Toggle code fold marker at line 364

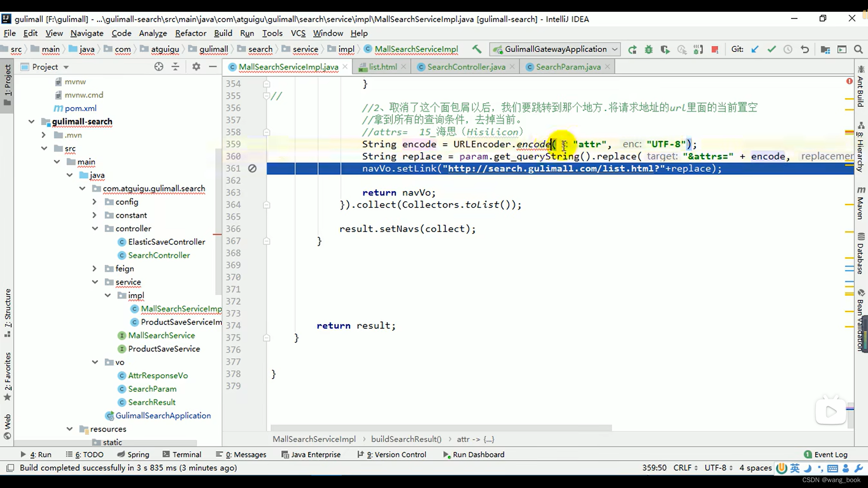pos(267,205)
